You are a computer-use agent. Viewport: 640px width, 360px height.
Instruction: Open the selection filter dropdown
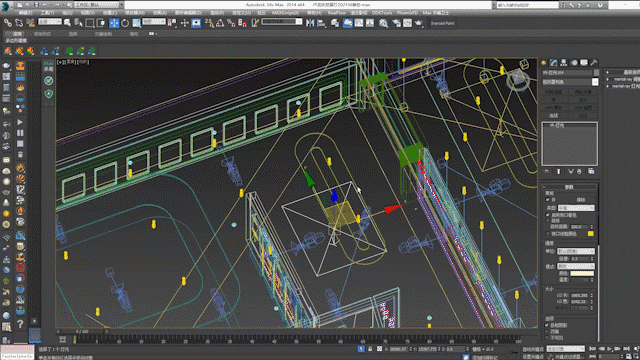click(50, 22)
